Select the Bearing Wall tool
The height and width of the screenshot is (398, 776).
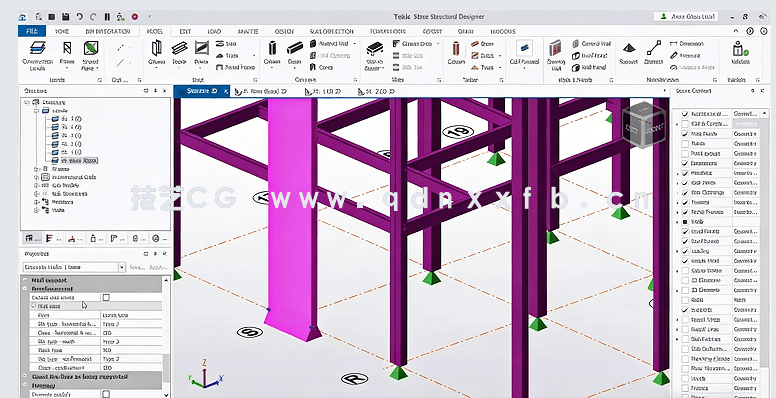tap(555, 55)
